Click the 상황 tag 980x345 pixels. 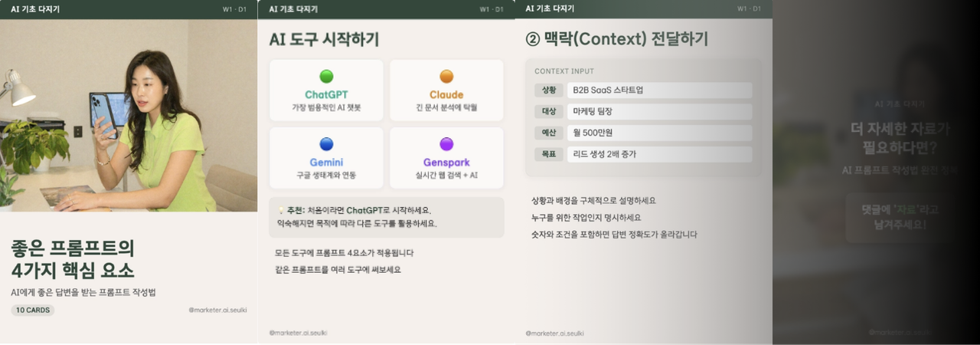point(549,90)
